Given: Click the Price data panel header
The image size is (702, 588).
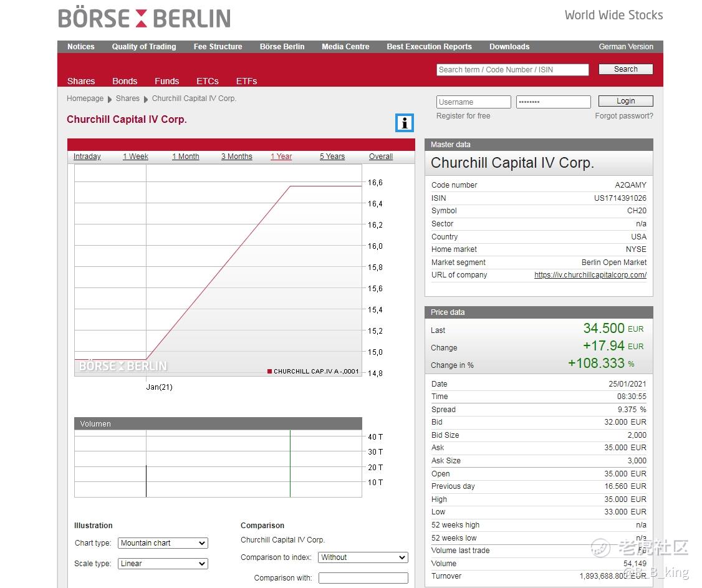Looking at the screenshot, I should coord(539,312).
